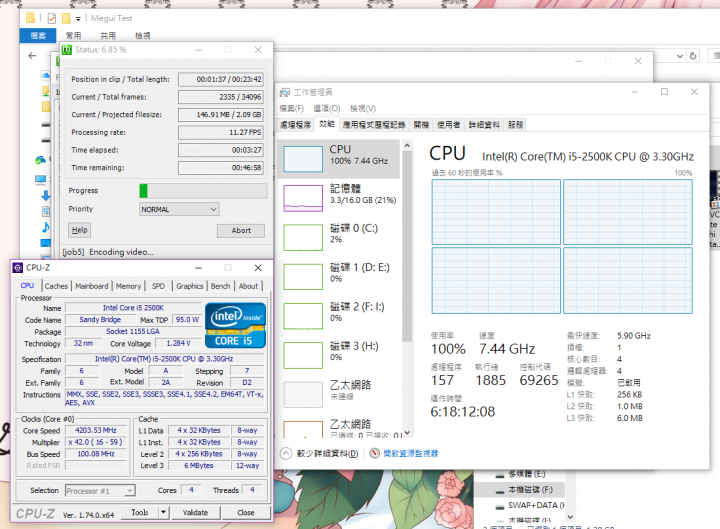Click the CPU-Z window title icon

tap(18, 268)
